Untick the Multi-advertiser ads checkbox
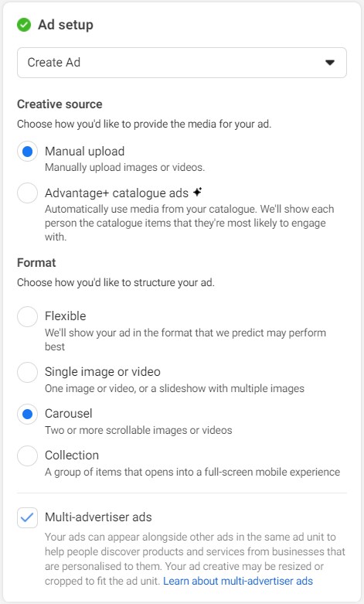The image size is (364, 604). pos(27,517)
